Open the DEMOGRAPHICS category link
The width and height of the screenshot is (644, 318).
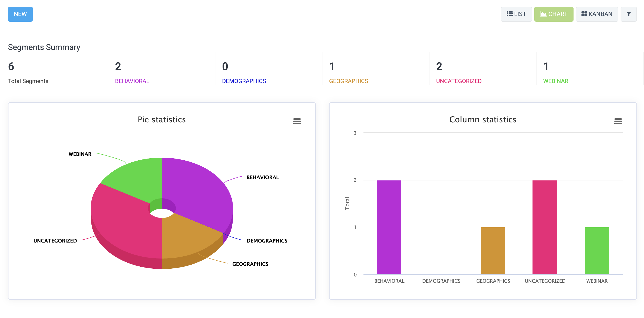pyautogui.click(x=244, y=81)
